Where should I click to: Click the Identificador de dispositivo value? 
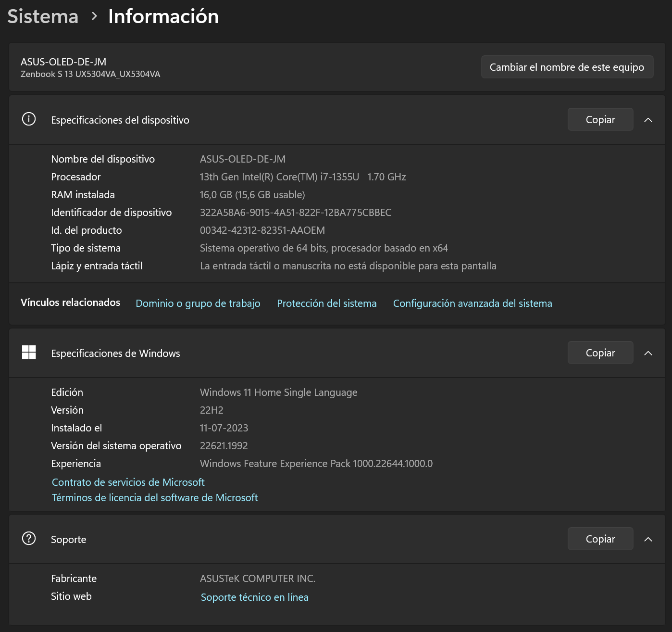295,213
